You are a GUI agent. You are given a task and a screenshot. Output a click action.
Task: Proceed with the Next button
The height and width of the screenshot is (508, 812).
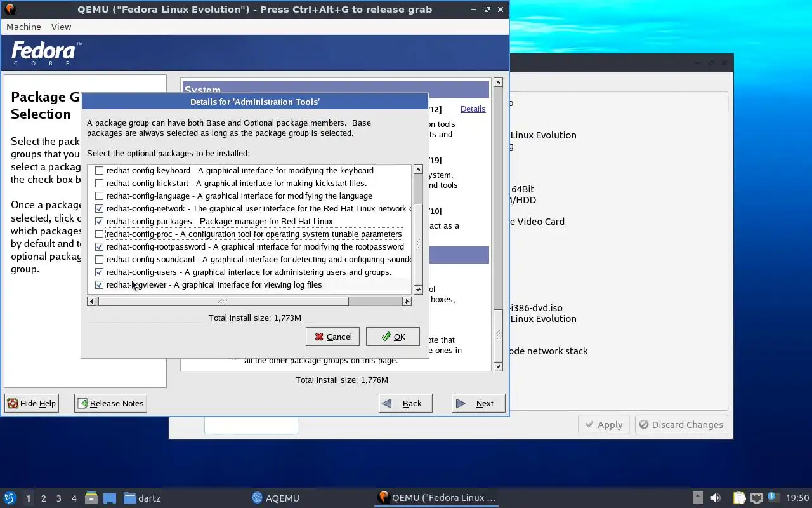click(478, 403)
